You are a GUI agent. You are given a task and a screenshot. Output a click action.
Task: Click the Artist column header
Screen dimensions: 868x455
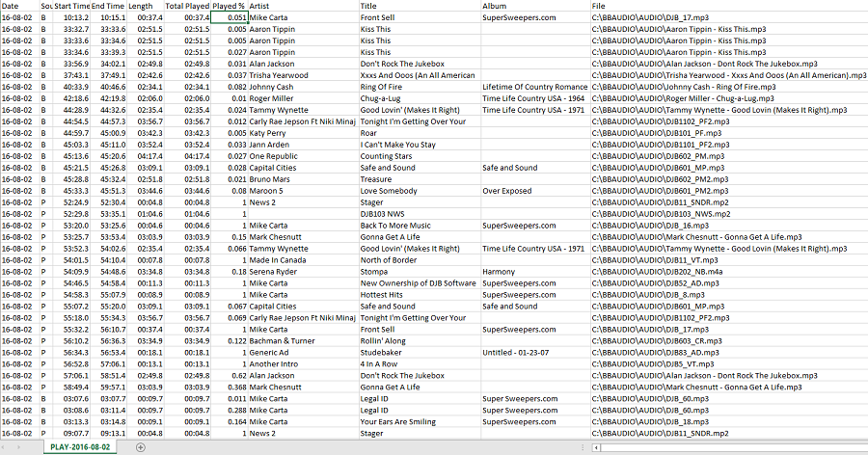pyautogui.click(x=304, y=6)
